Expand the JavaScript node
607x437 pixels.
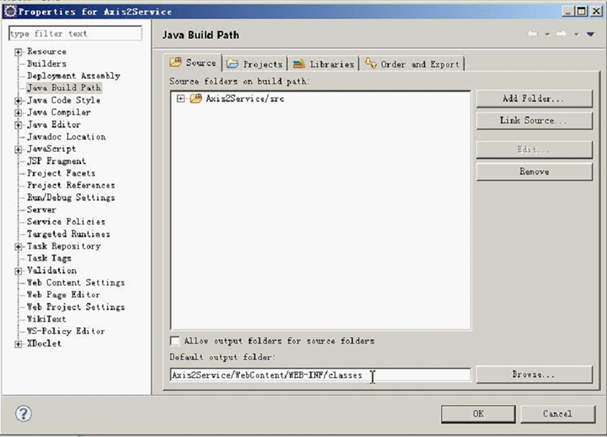click(x=18, y=149)
